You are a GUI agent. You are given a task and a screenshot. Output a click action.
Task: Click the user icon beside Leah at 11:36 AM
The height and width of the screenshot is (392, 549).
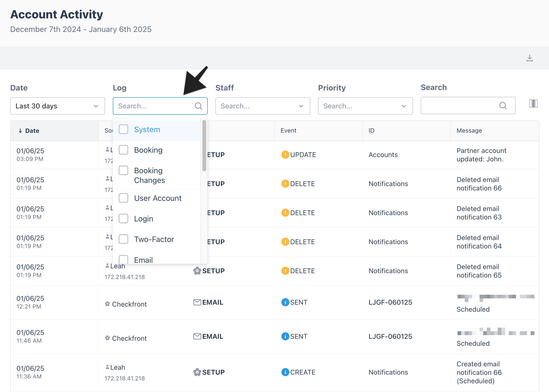tap(107, 367)
